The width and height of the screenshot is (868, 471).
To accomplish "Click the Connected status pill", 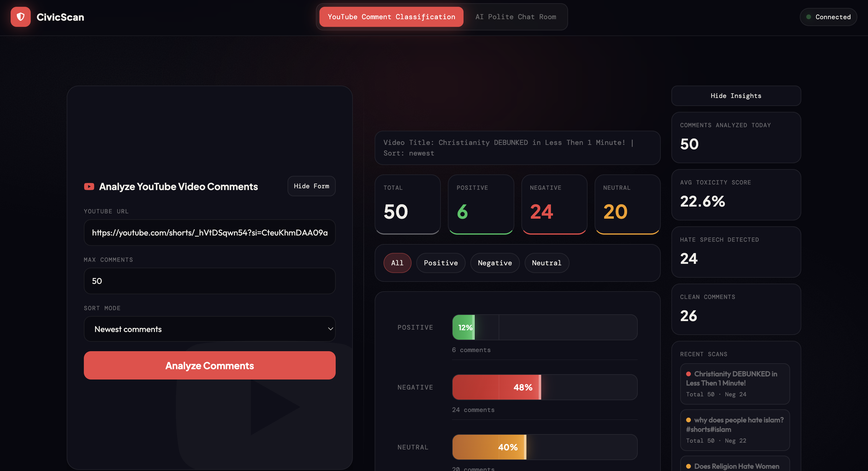I will click(828, 17).
